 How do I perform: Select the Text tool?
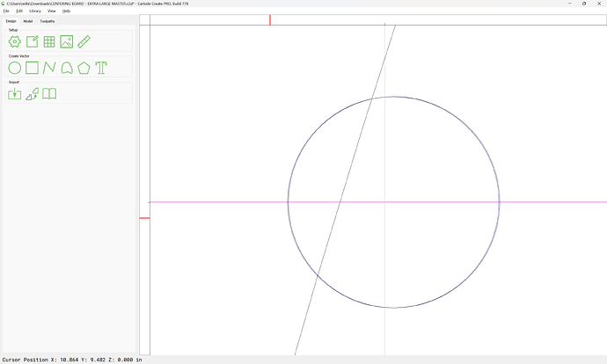[101, 68]
